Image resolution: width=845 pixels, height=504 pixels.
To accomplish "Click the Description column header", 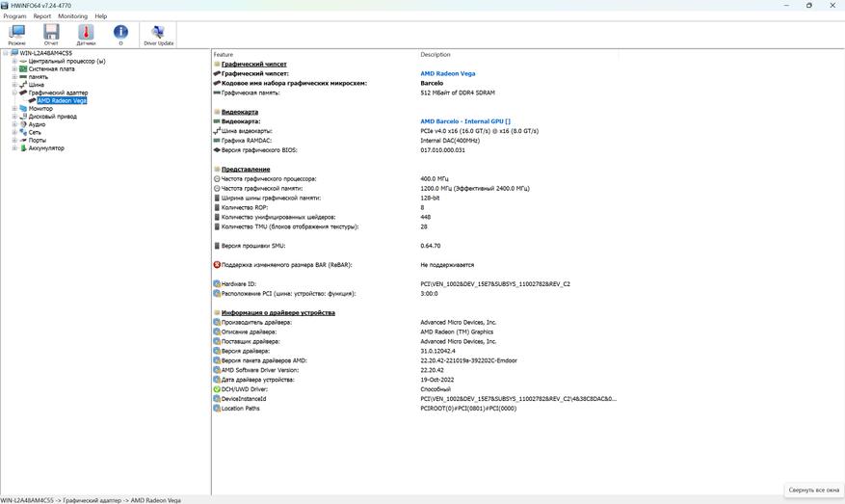I will click(436, 54).
